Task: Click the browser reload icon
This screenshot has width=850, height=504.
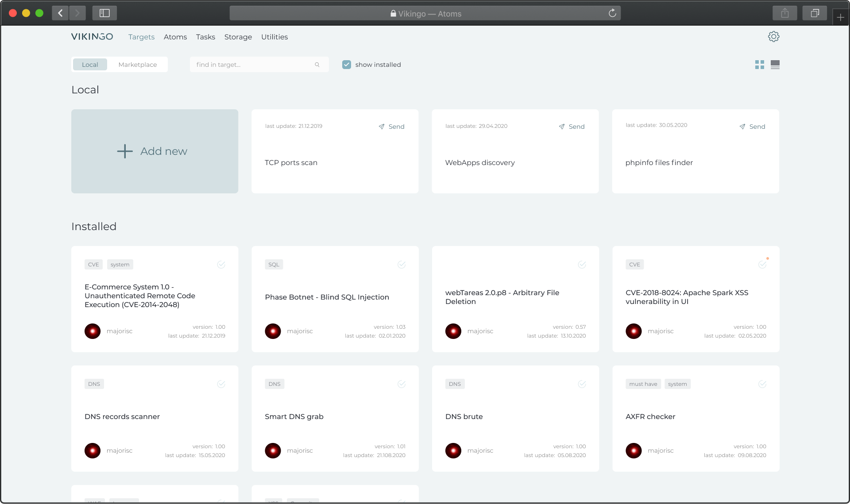Action: point(612,13)
